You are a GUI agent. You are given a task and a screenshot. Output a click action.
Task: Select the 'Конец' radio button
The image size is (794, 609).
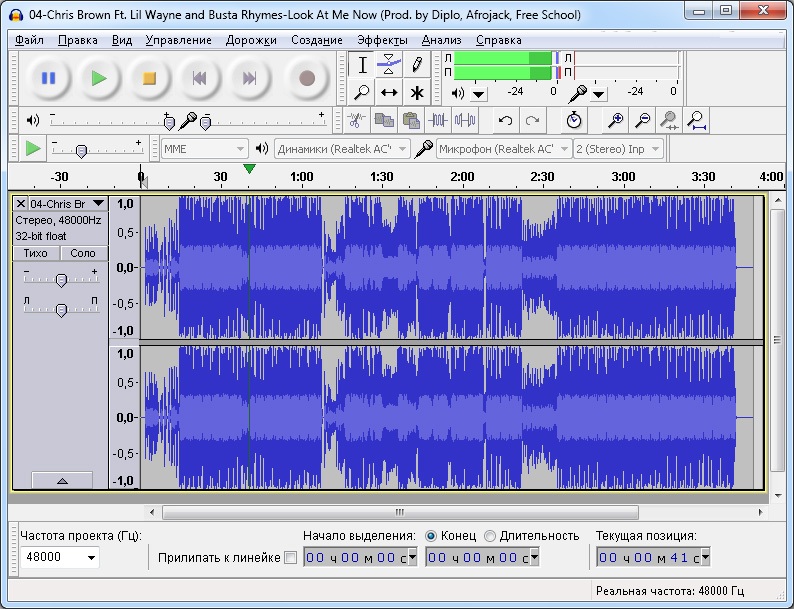(x=431, y=535)
